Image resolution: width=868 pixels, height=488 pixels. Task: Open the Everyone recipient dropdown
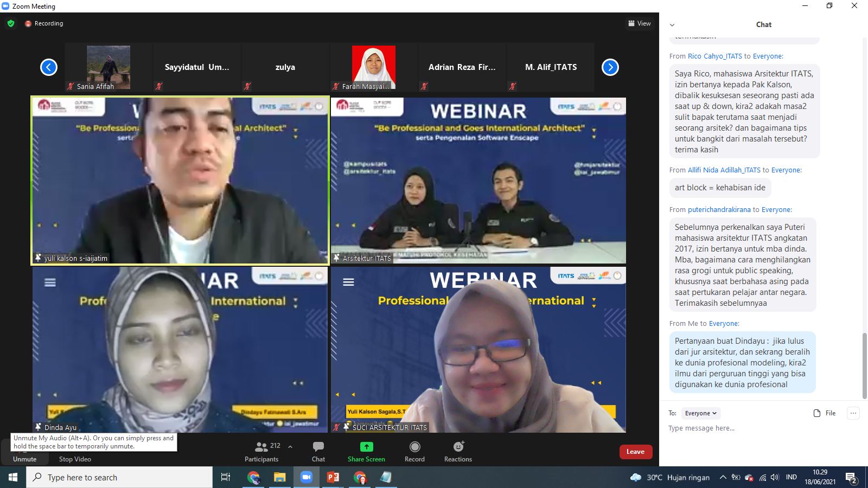coord(700,413)
